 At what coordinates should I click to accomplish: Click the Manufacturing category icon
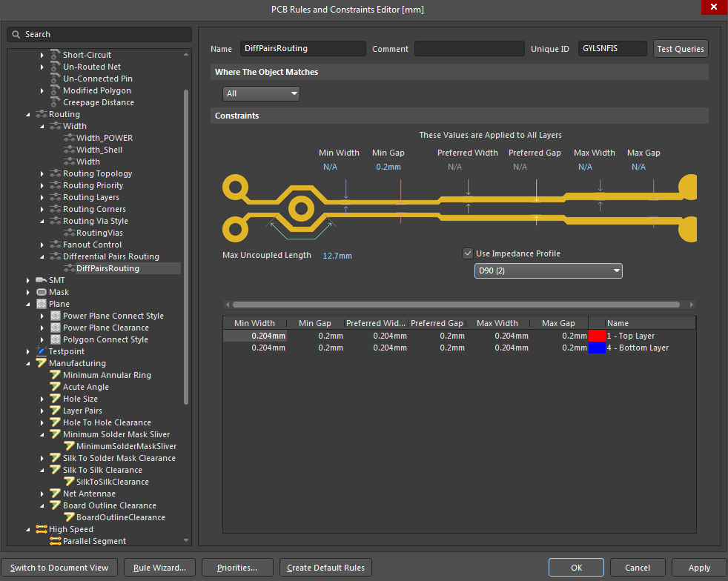pyautogui.click(x=42, y=363)
